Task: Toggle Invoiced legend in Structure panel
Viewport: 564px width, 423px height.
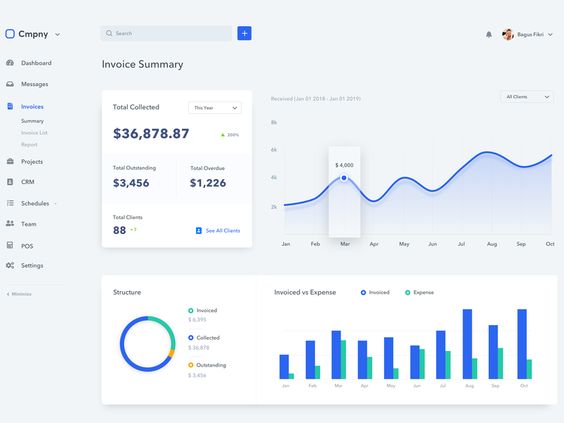Action: coord(203,310)
